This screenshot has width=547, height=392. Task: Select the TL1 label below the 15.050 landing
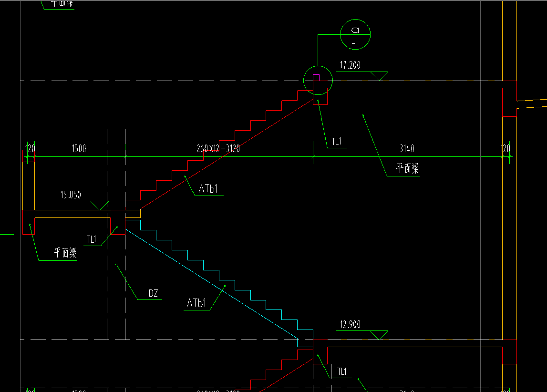click(x=92, y=239)
